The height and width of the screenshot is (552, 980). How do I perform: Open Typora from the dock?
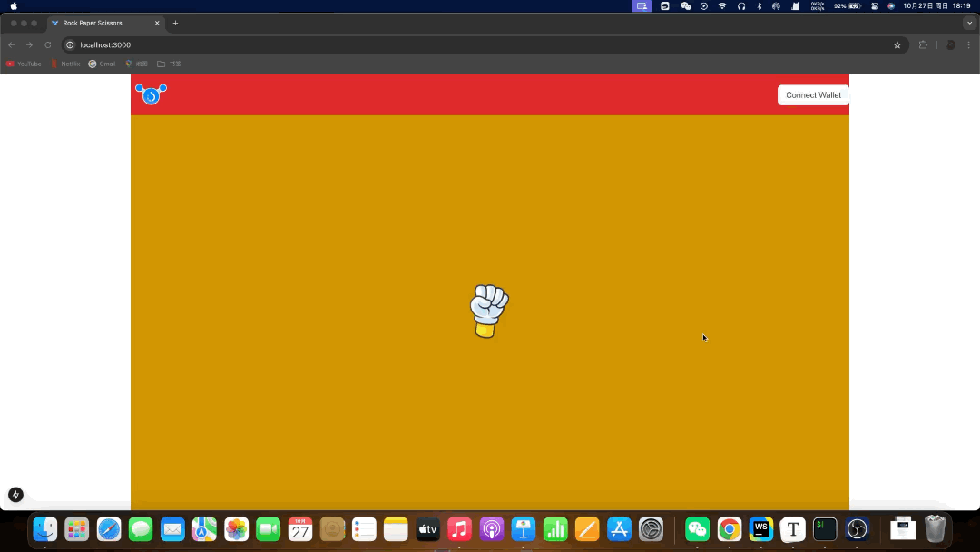click(x=793, y=529)
